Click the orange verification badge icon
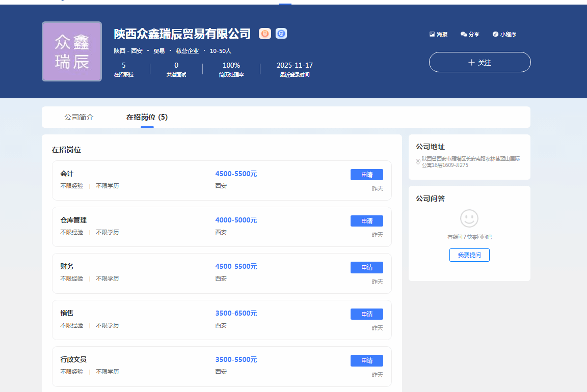The height and width of the screenshot is (392, 587). [265, 34]
